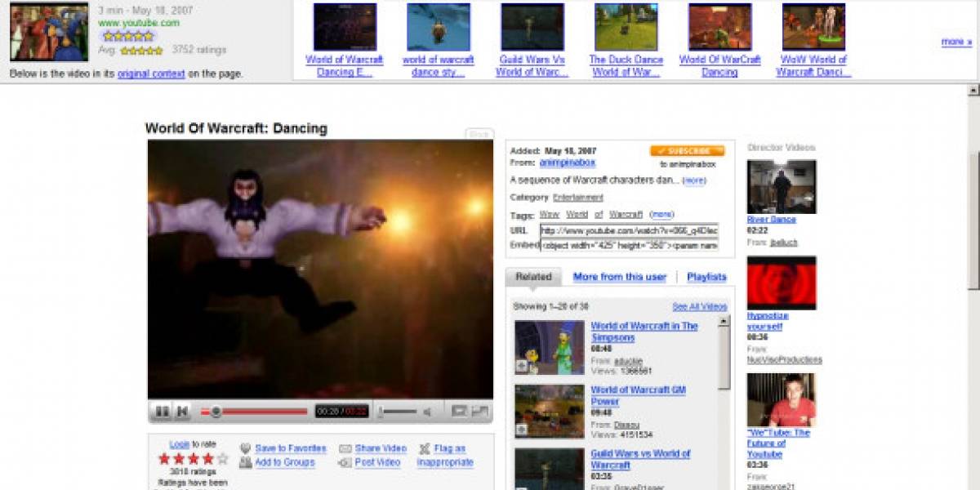Image resolution: width=980 pixels, height=490 pixels.
Task: Click the more » link in top strip
Action: tap(956, 42)
